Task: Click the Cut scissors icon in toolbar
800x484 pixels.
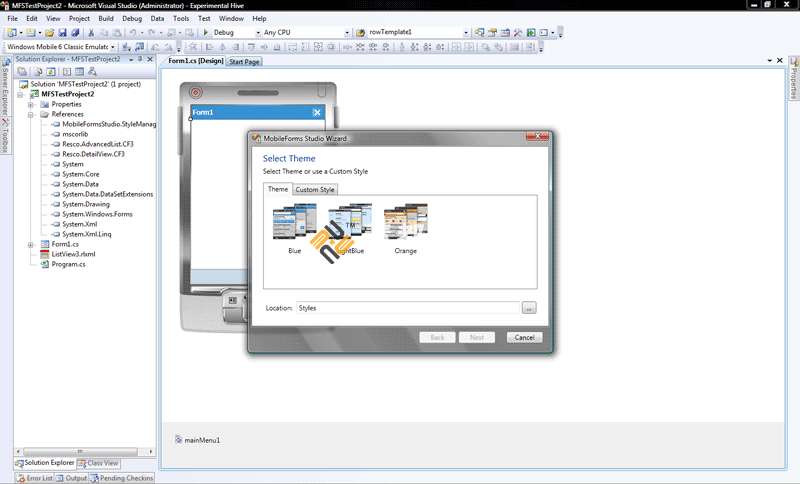Action: click(x=93, y=33)
